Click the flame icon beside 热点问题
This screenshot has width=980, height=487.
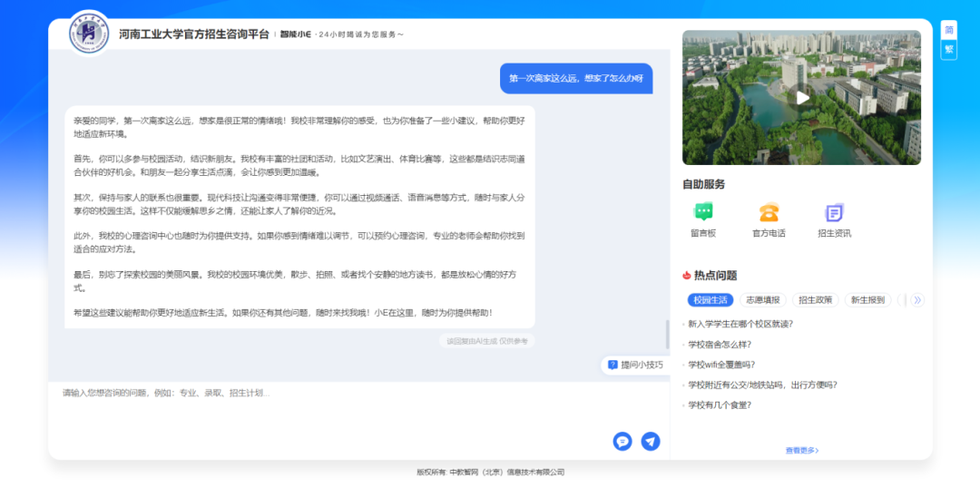point(687,276)
